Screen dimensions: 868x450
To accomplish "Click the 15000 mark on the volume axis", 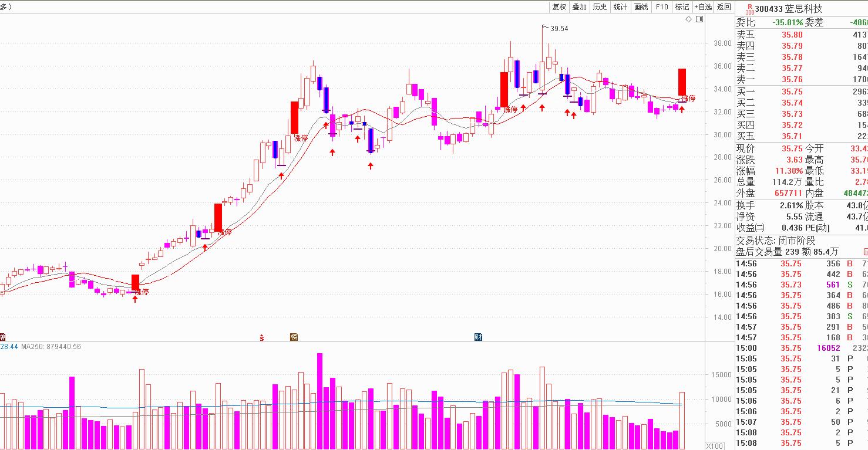I will 721,374.
